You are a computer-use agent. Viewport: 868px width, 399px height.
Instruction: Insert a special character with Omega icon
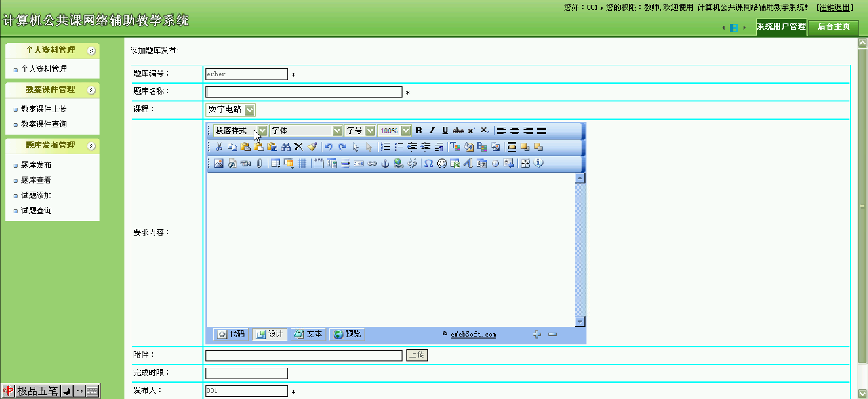(428, 163)
